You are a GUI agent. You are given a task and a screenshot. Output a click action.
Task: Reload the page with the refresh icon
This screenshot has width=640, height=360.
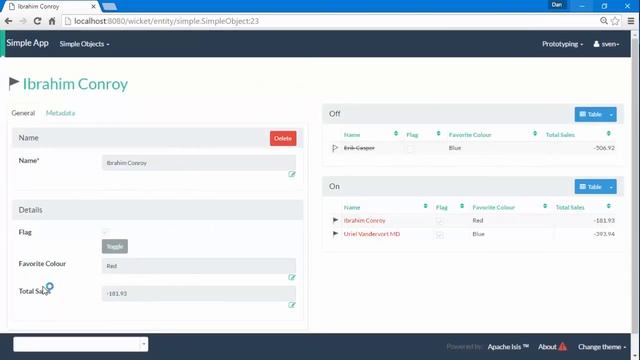[37, 21]
